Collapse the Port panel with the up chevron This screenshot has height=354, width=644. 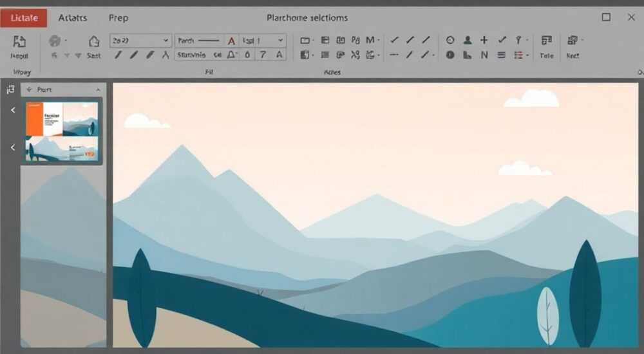[98, 89]
